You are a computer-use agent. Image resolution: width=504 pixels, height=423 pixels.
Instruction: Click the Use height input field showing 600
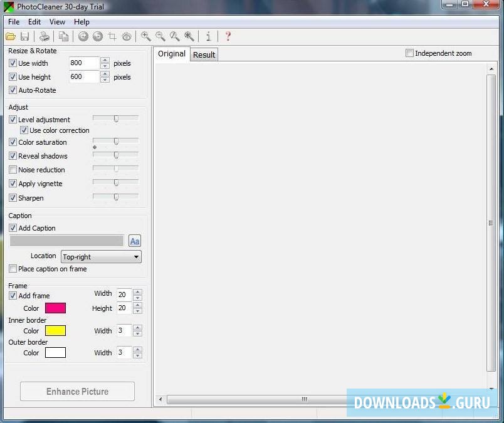(x=84, y=77)
